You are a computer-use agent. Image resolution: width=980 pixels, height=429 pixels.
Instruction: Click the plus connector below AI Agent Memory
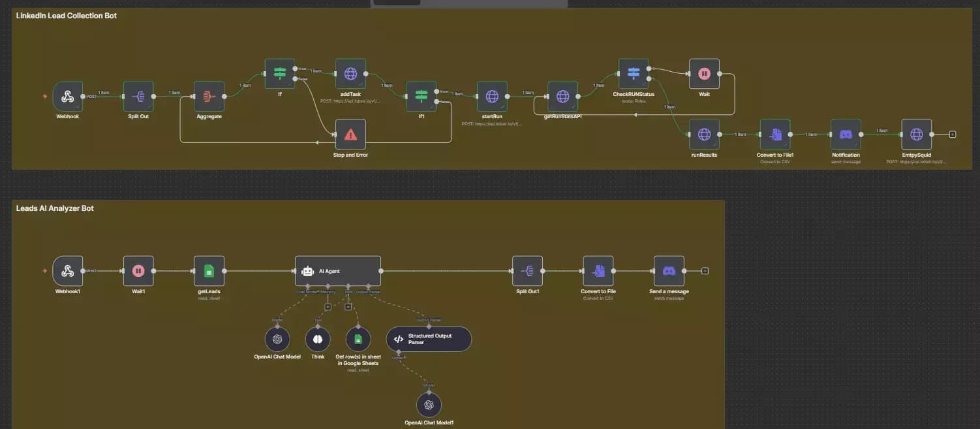pos(328,306)
